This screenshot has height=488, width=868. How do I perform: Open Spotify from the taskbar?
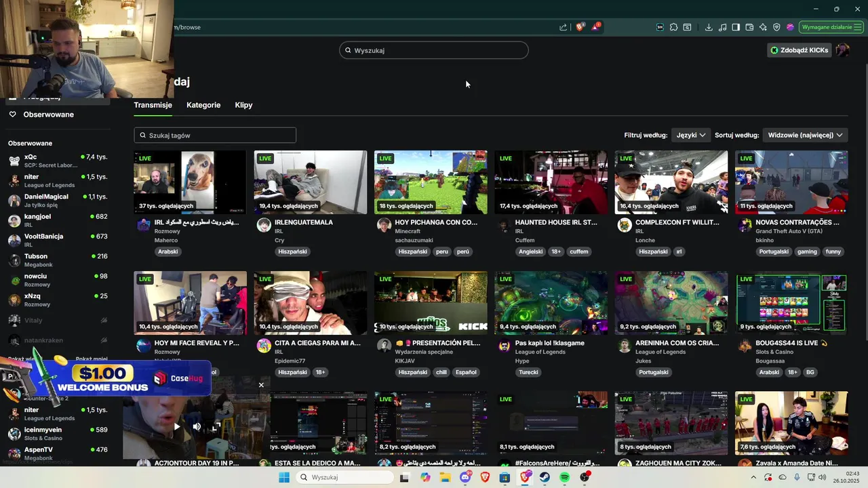pyautogui.click(x=564, y=477)
